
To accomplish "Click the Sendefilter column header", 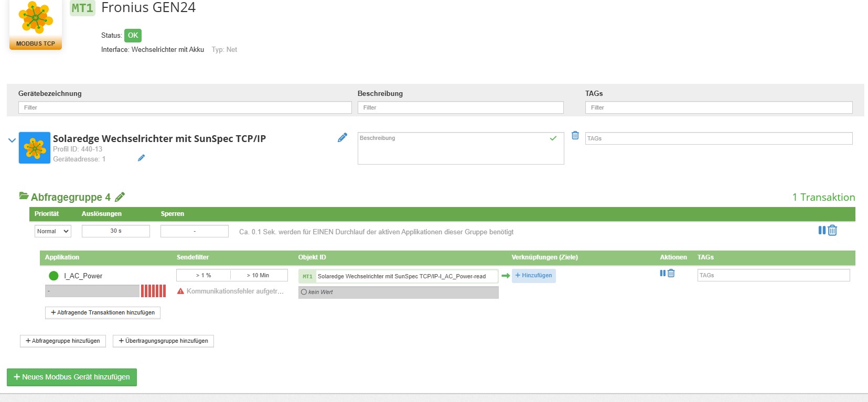I will coord(192,257).
